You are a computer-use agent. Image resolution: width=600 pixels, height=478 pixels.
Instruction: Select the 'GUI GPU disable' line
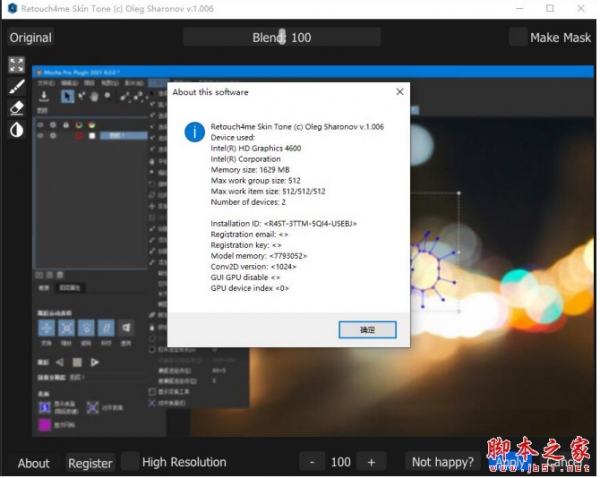click(x=245, y=277)
